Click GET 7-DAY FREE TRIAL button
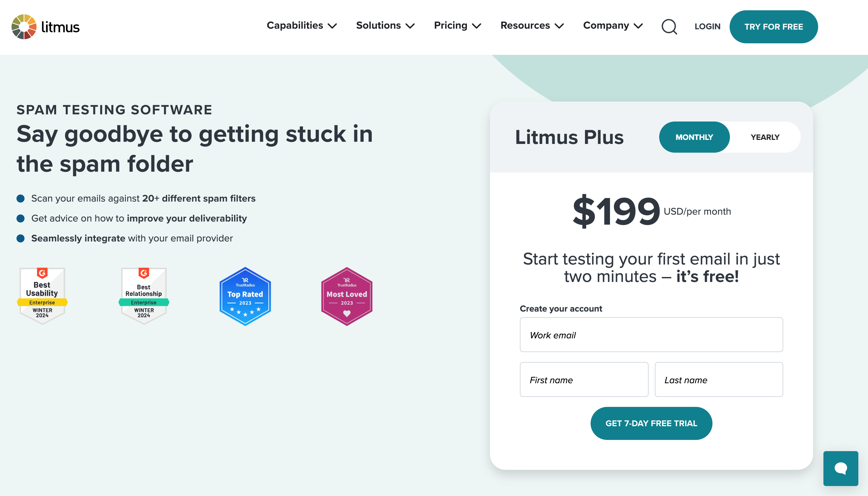868x496 pixels. point(651,424)
